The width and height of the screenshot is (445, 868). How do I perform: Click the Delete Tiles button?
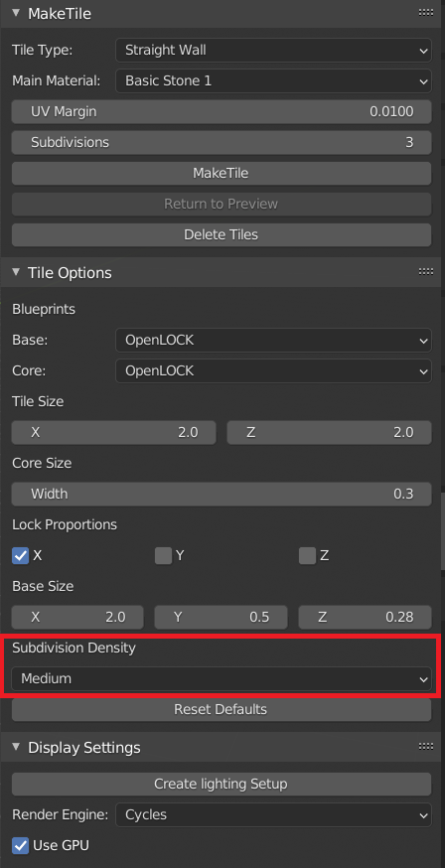click(x=222, y=234)
